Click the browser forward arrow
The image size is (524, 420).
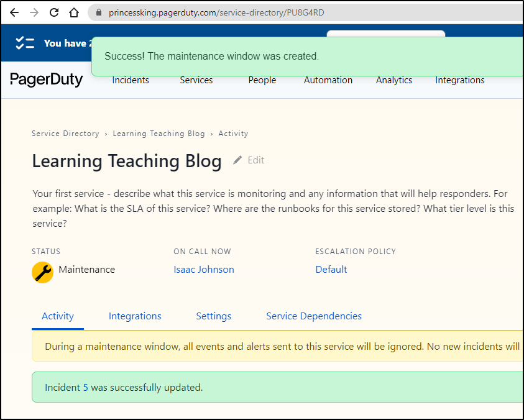(34, 12)
